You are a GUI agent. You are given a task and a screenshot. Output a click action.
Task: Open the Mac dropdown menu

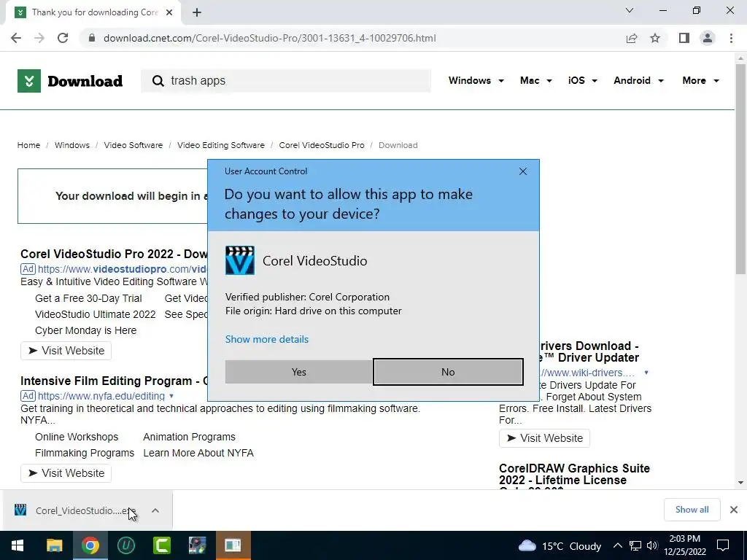coord(536,80)
